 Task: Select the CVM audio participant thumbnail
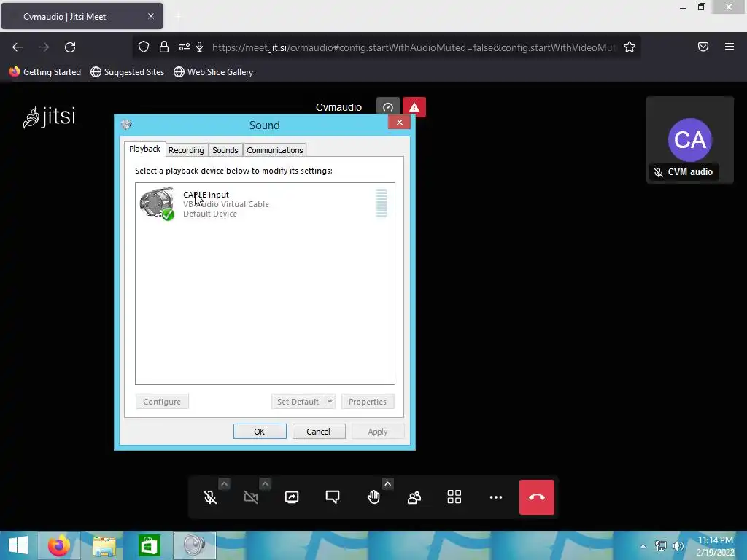(x=690, y=140)
